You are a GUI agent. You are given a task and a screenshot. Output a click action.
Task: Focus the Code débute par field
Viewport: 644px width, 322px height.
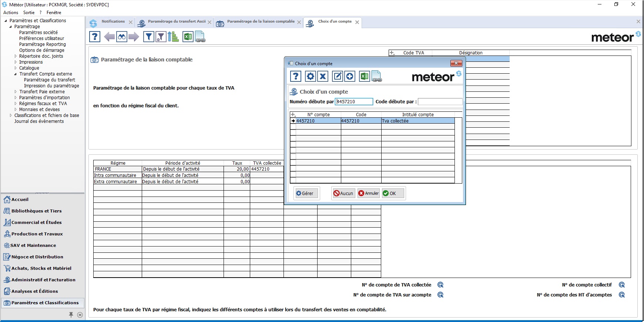[440, 101]
